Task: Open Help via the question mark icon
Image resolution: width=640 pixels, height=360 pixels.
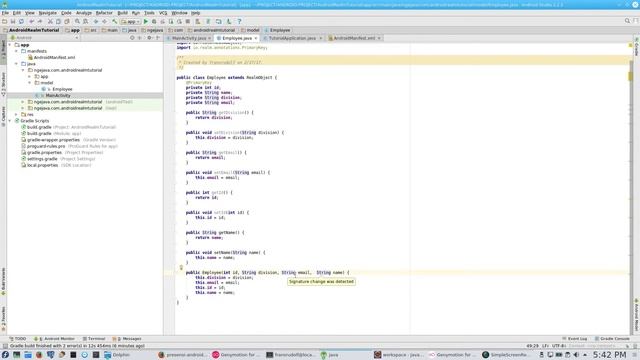Action: pyautogui.click(x=239, y=21)
